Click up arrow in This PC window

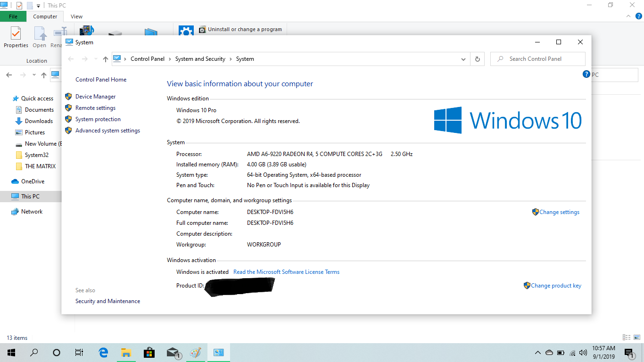(x=44, y=75)
